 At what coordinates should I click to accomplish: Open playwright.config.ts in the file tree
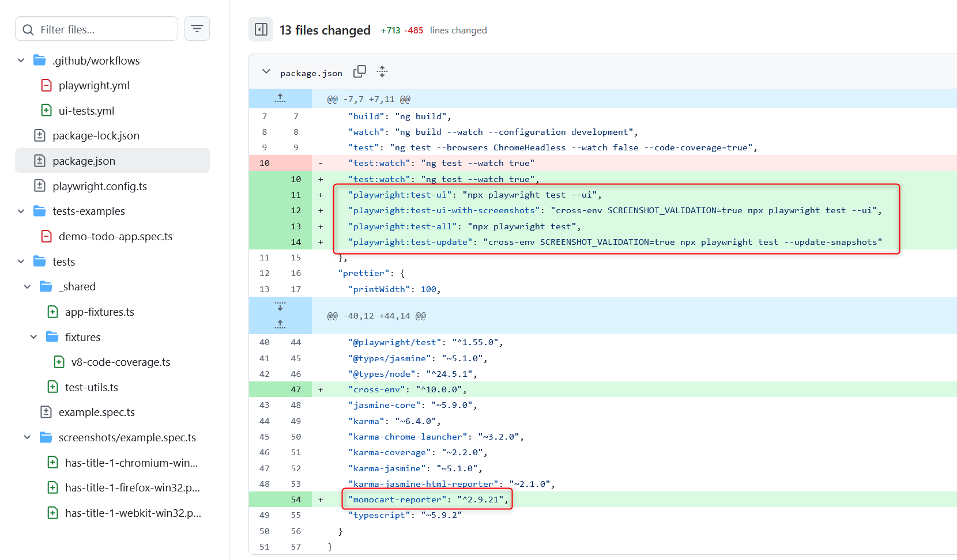[99, 186]
